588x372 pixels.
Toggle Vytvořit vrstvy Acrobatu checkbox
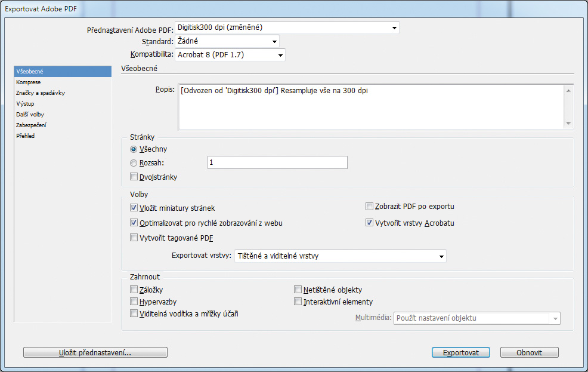[369, 223]
